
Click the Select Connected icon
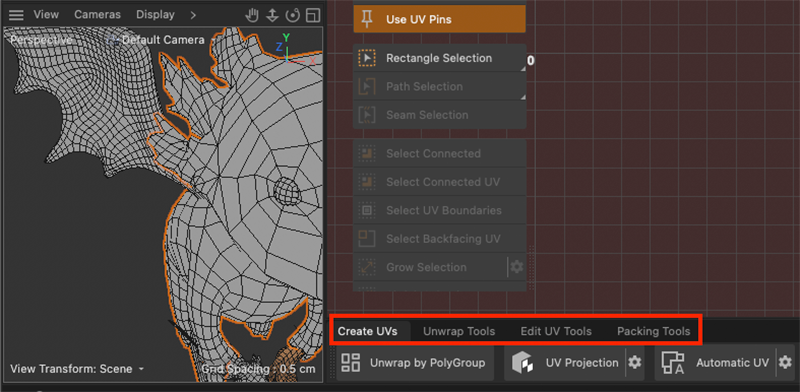pos(366,153)
